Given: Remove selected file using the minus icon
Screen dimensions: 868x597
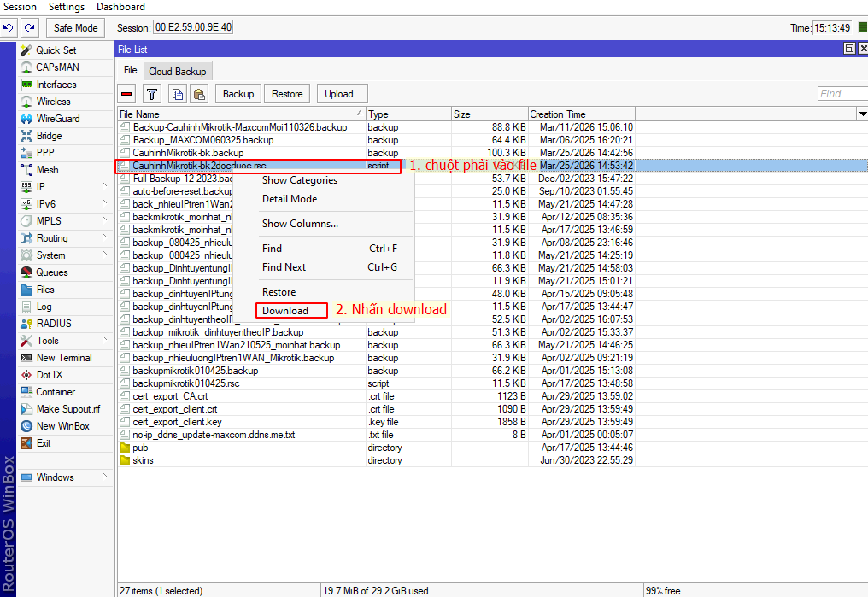Looking at the screenshot, I should (126, 93).
